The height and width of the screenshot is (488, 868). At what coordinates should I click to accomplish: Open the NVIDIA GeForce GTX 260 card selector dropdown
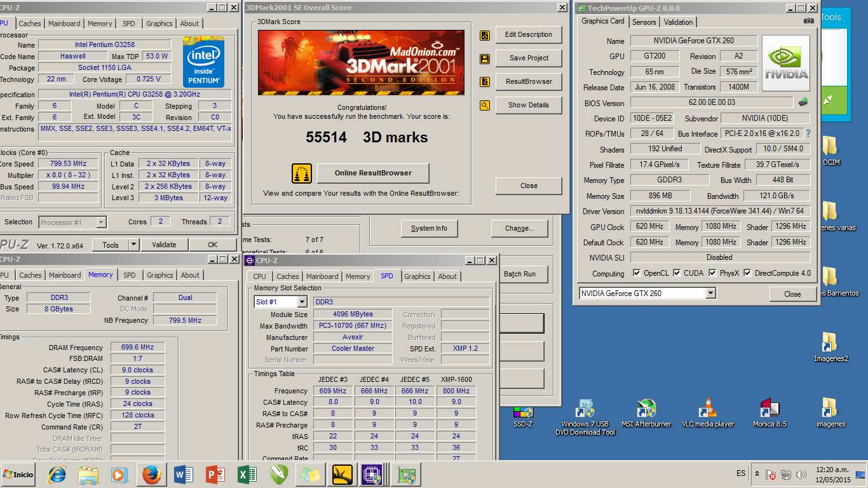pyautogui.click(x=710, y=294)
